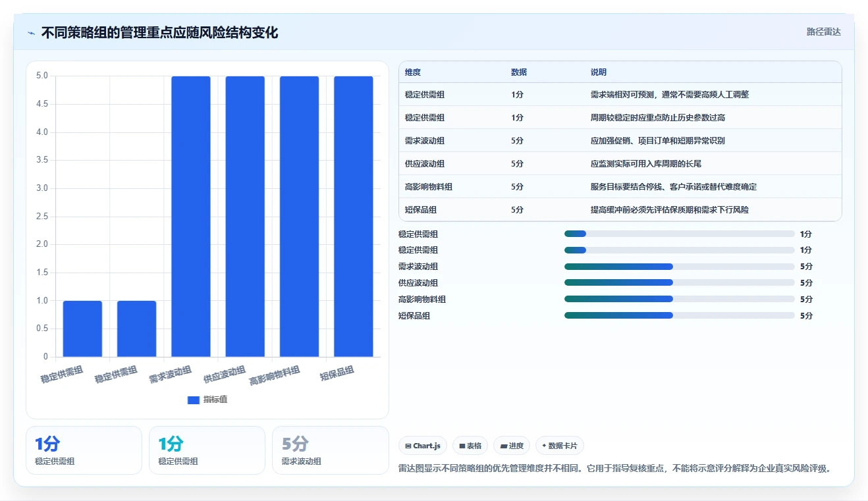Click 高影响物料组 in the table's first column
The image size is (868, 501).
(x=429, y=187)
